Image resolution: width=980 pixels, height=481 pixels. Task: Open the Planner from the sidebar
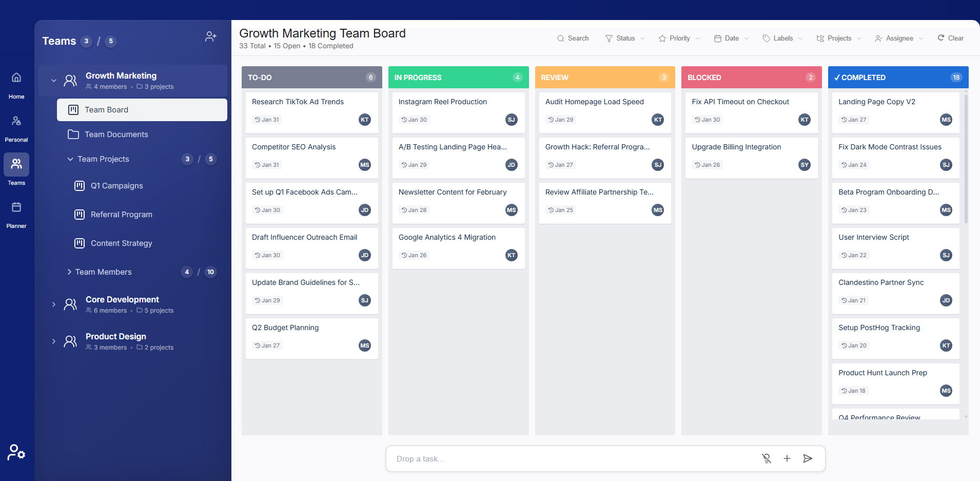[x=16, y=212]
